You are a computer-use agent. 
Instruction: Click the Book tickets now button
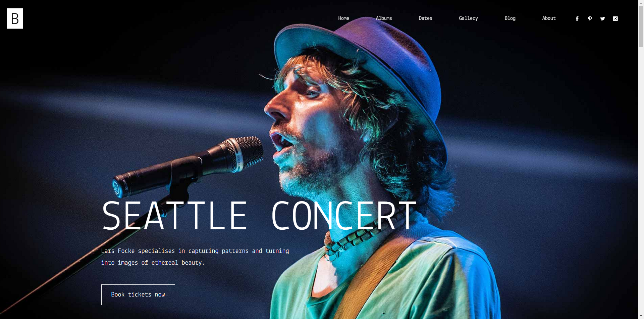(x=138, y=295)
